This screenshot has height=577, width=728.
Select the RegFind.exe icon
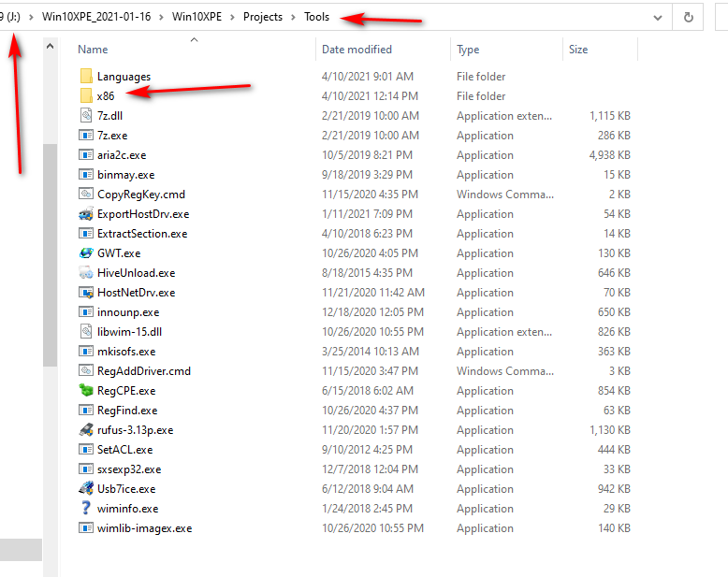point(86,410)
